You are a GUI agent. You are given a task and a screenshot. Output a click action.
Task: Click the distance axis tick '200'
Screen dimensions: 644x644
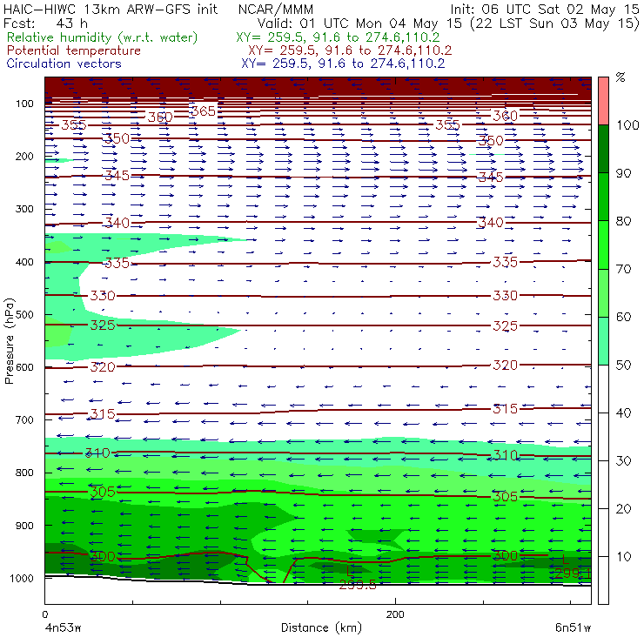395,614
